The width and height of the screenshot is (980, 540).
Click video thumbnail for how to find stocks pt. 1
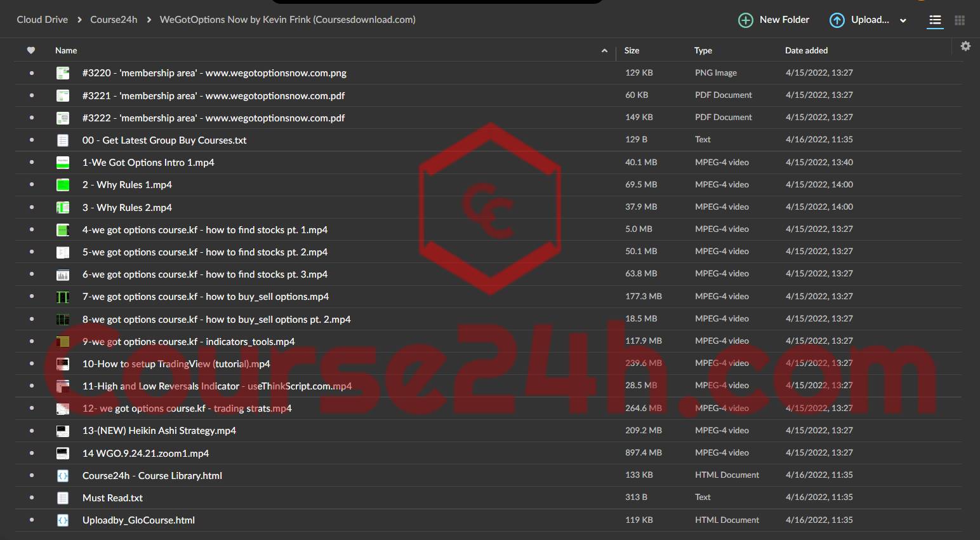[63, 229]
